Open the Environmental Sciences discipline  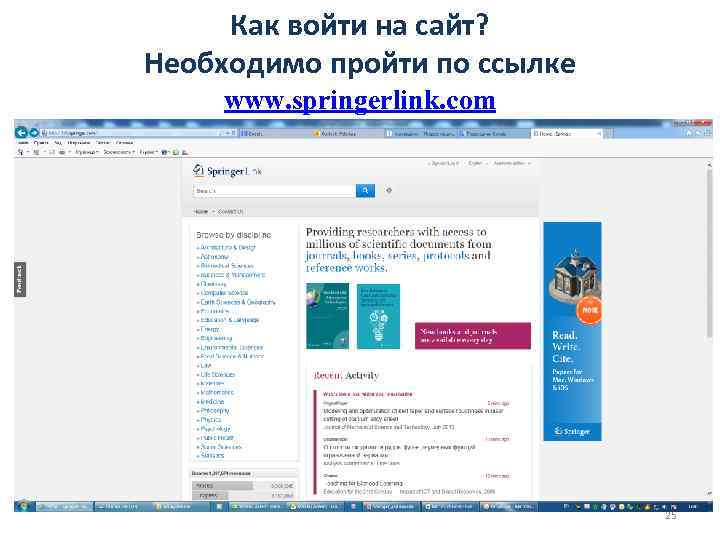pyautogui.click(x=231, y=348)
